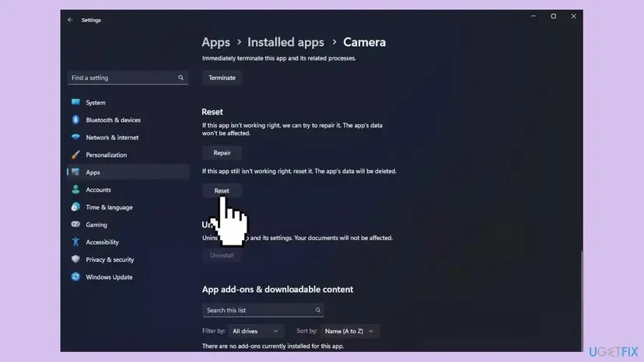Click the Camera breadcrumb title
The image size is (644, 362).
[x=364, y=42]
